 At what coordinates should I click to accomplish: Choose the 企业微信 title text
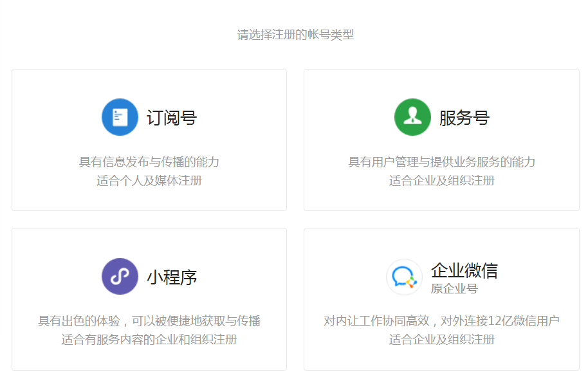[464, 270]
